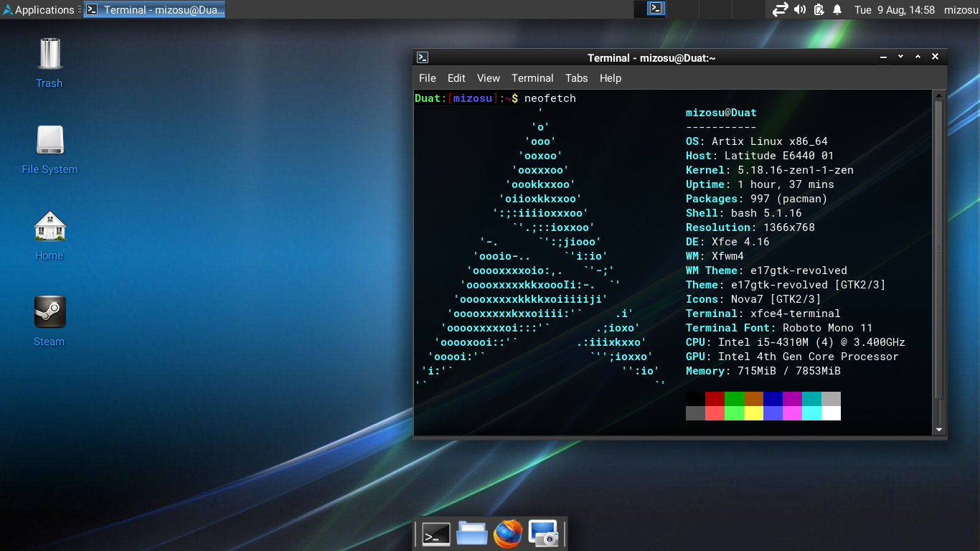
Task: Click the panel clock showing 14:58
Action: pyautogui.click(x=894, y=9)
